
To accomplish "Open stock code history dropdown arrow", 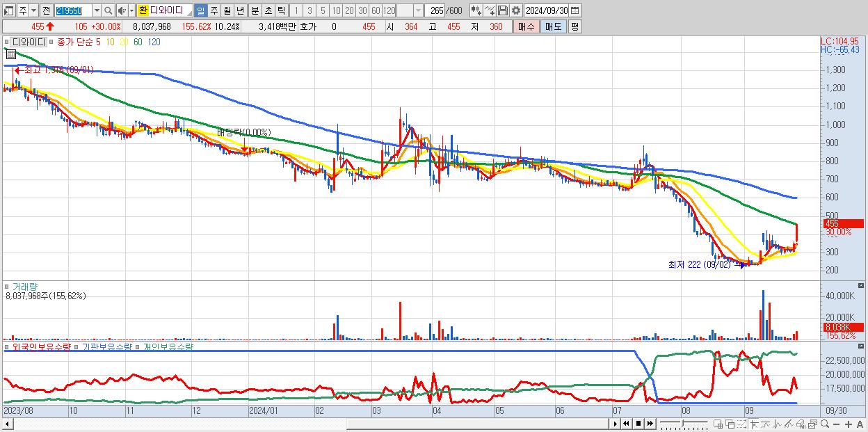I will pyautogui.click(x=97, y=10).
